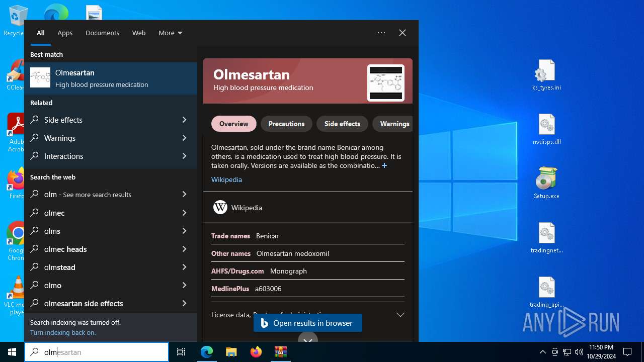Select the nvdisps.dll desktop file
This screenshot has width=644, height=362.
546,130
